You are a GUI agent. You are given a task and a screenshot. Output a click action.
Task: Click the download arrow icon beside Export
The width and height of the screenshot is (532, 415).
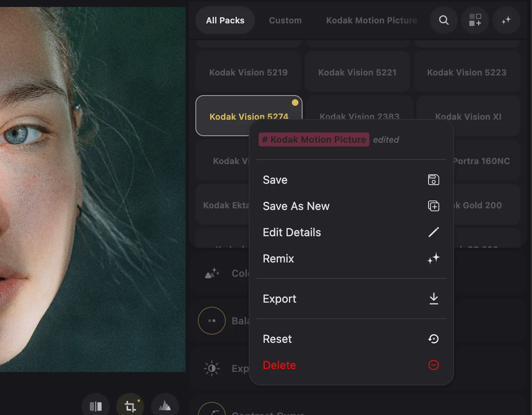tap(433, 299)
